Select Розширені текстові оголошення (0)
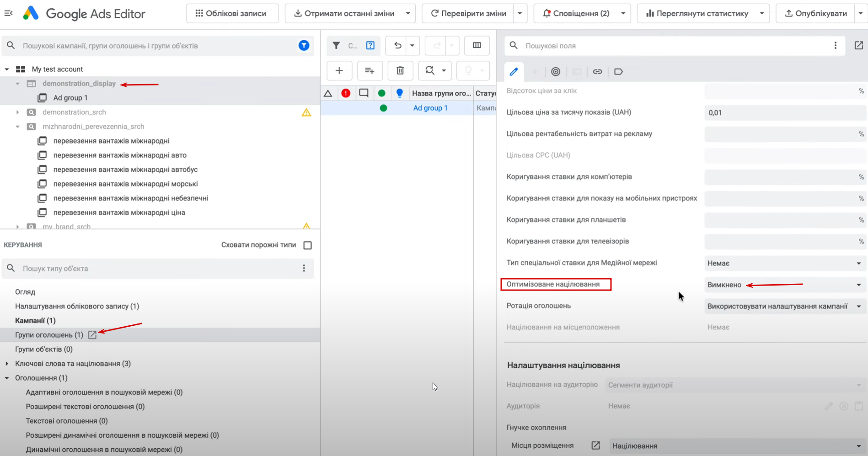 pos(85,407)
